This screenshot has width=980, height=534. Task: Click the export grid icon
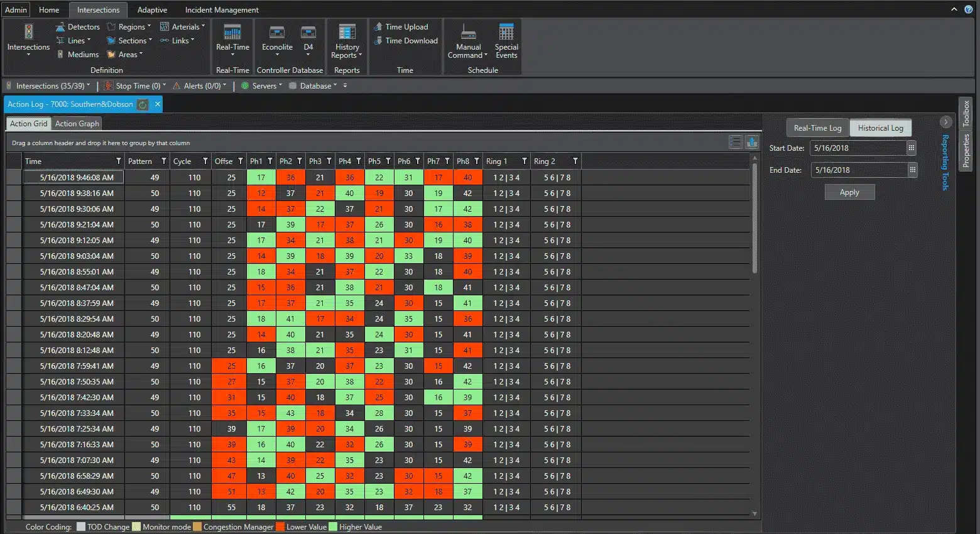pos(751,143)
